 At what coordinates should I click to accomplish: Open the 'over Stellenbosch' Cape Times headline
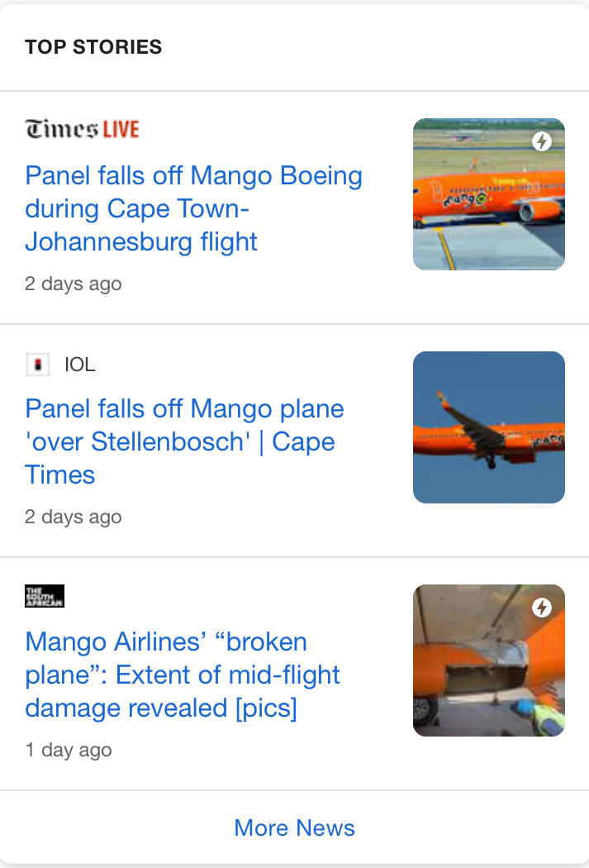[x=185, y=441]
